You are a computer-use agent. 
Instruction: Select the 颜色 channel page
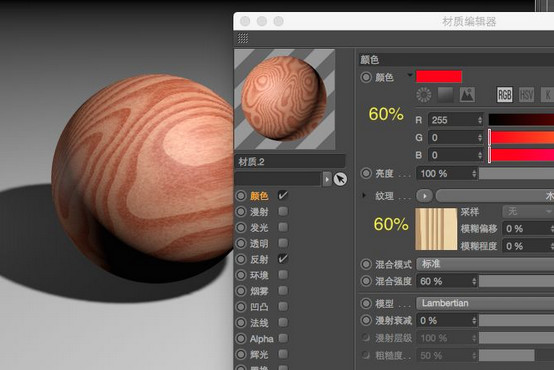(x=259, y=195)
